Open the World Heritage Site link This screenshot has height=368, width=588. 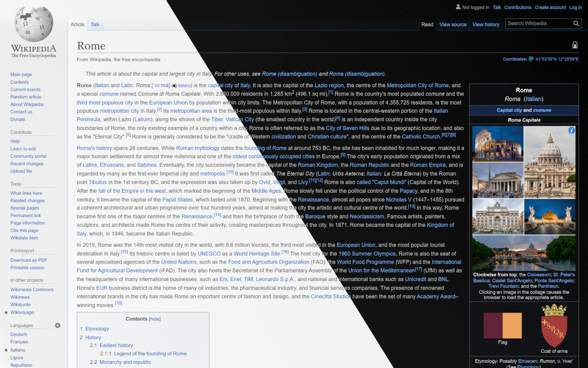click(257, 253)
